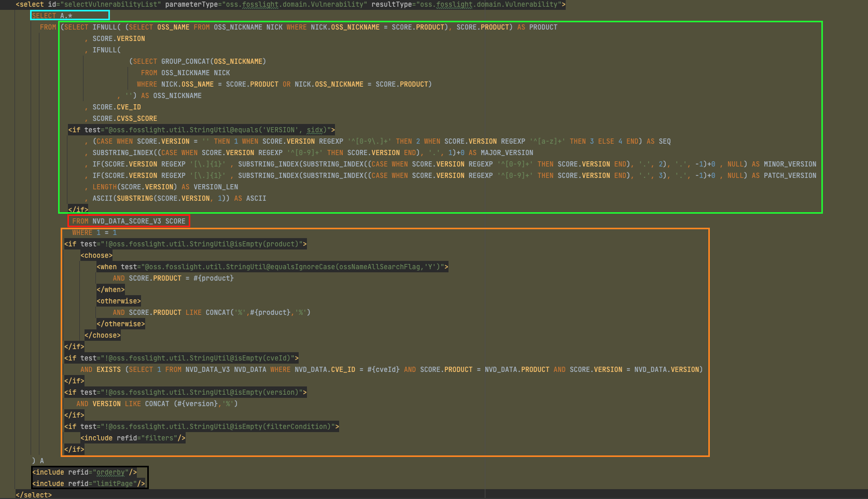Click the opening <choose> tag

click(96, 255)
